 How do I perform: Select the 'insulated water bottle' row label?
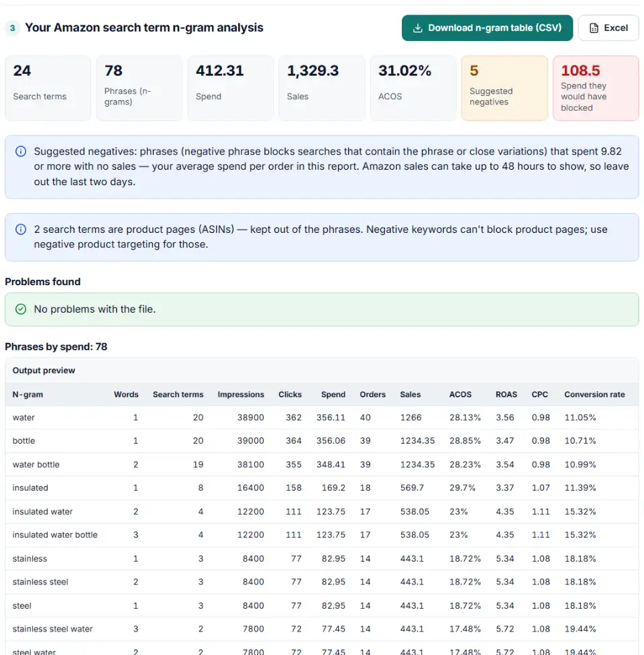[x=55, y=535]
